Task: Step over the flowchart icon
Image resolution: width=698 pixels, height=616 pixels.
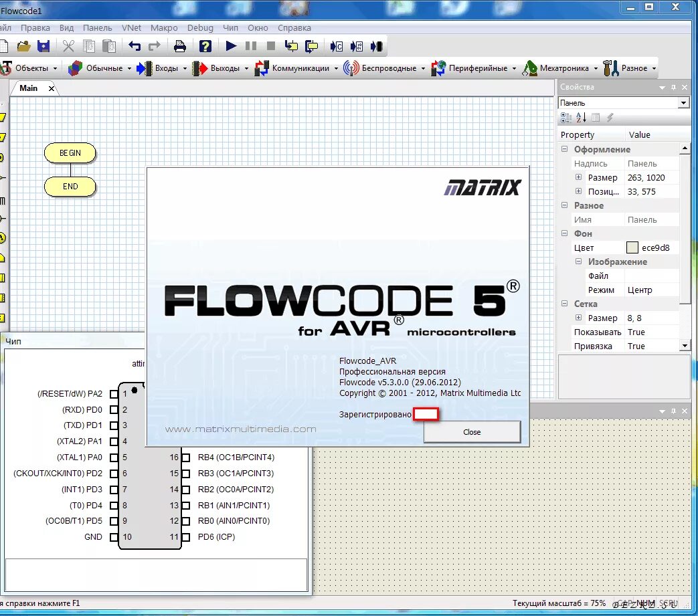Action: (x=311, y=45)
